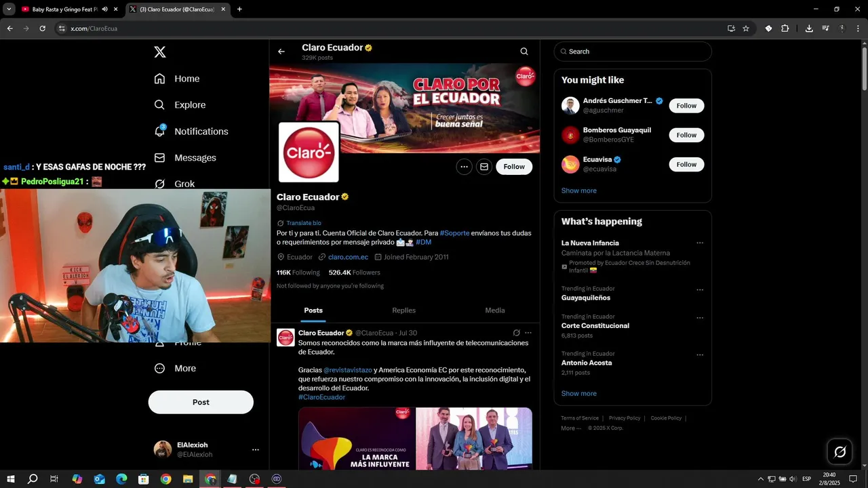
Task: Open @revistavistazo mention in post
Action: 348,370
